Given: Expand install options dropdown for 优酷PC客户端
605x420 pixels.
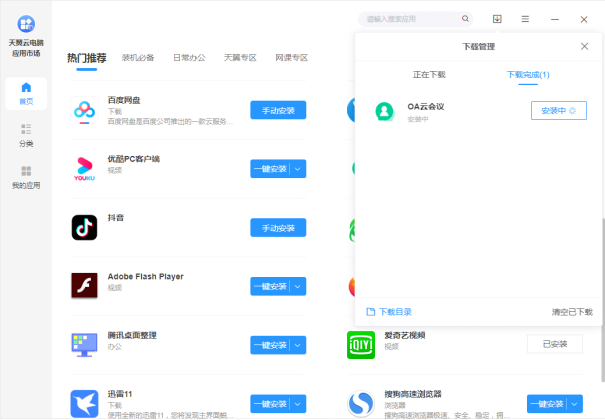Looking at the screenshot, I should click(x=298, y=169).
